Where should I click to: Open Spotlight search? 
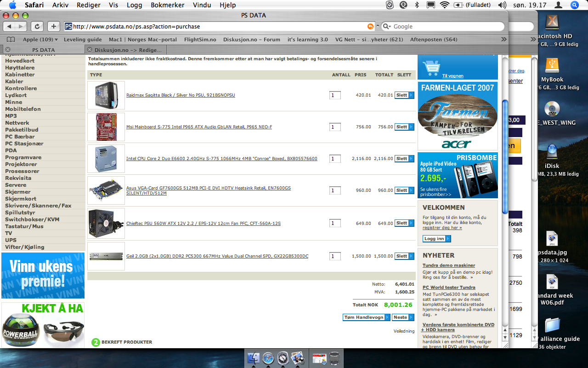click(574, 5)
